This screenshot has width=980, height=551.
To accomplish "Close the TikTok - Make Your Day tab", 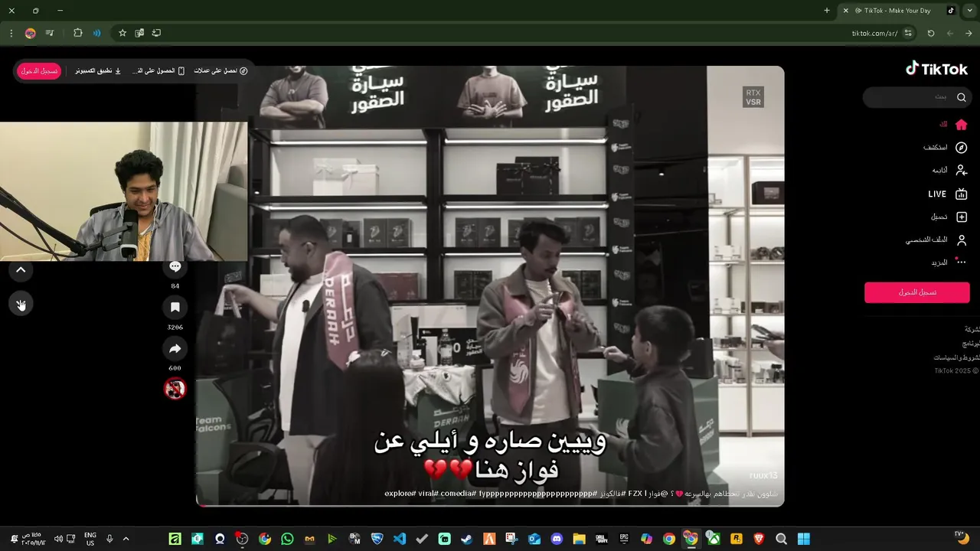I will tap(845, 11).
